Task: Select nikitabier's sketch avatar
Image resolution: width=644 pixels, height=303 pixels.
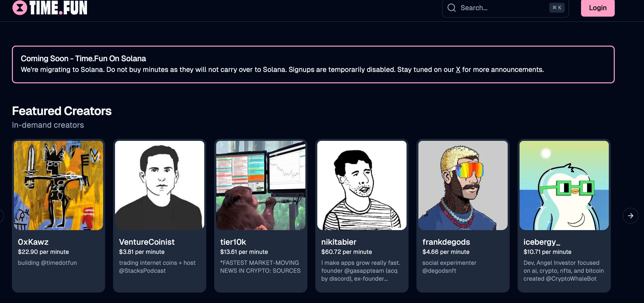Action: click(x=362, y=185)
